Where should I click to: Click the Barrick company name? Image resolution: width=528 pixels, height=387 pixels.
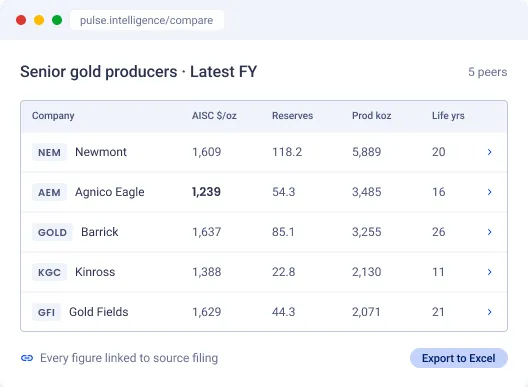(100, 232)
